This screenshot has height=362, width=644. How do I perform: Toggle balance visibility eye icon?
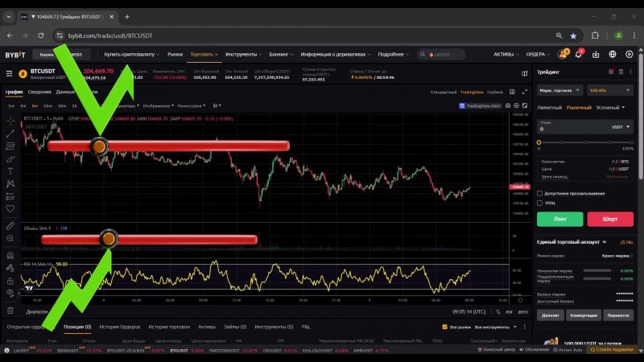click(x=605, y=242)
